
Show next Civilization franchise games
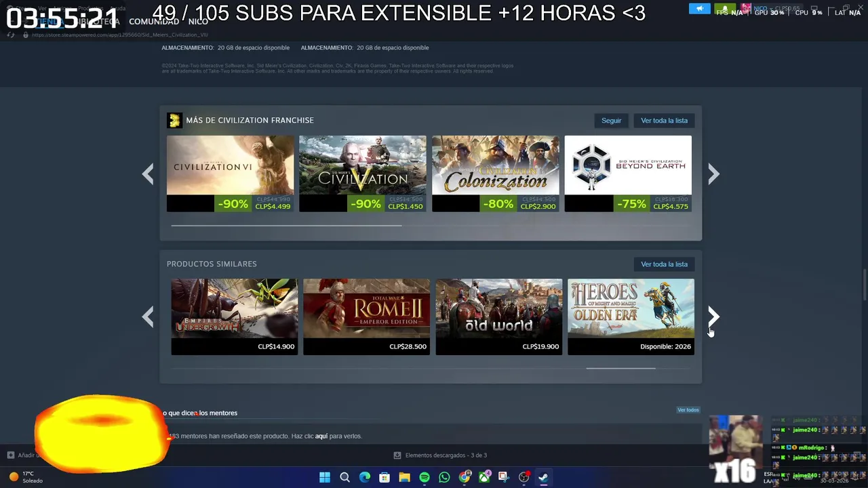click(713, 174)
